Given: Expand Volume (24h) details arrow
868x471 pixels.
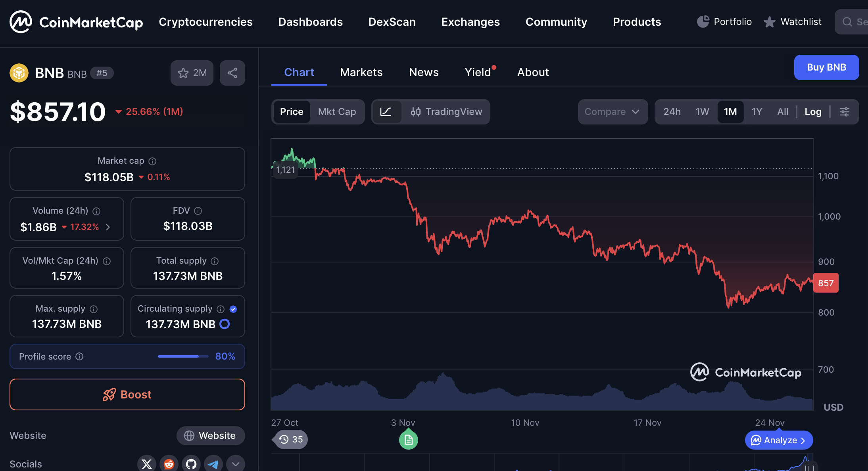Looking at the screenshot, I should tap(108, 227).
